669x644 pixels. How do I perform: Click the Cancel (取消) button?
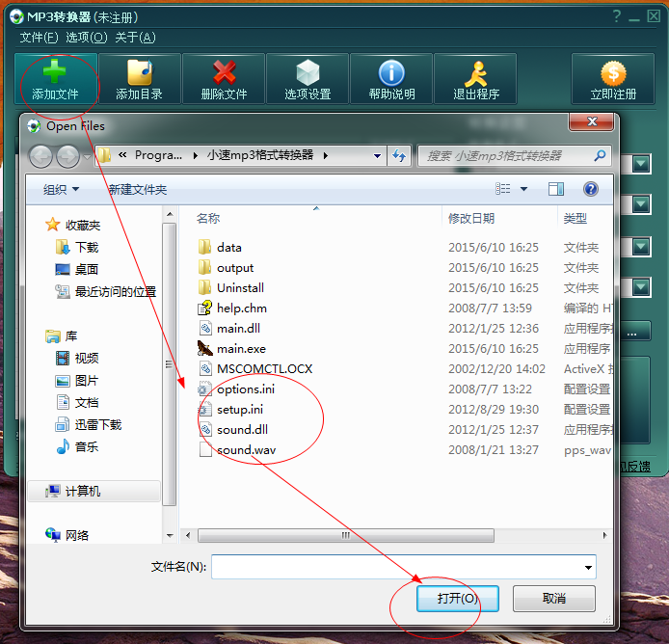click(553, 599)
